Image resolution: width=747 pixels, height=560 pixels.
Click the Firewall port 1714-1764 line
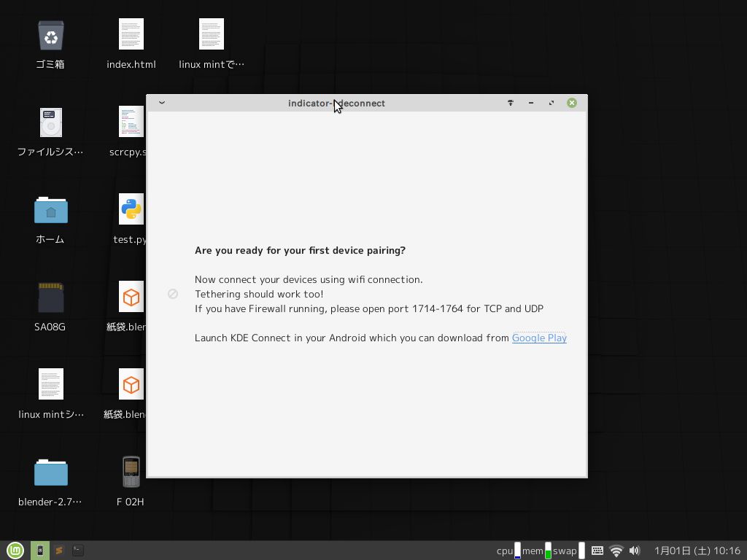(369, 308)
